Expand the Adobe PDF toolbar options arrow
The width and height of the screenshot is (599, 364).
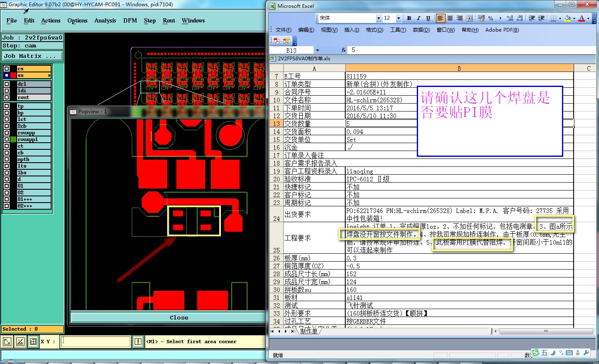click(295, 42)
